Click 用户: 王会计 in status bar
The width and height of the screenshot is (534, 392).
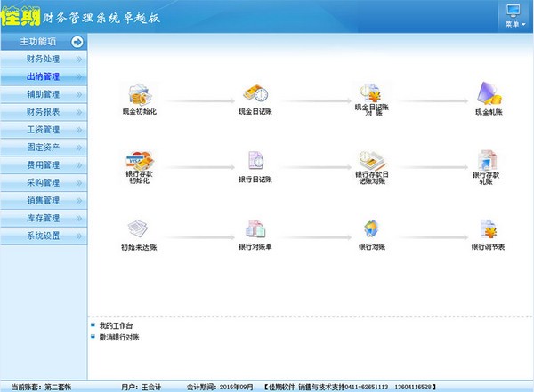click(141, 387)
